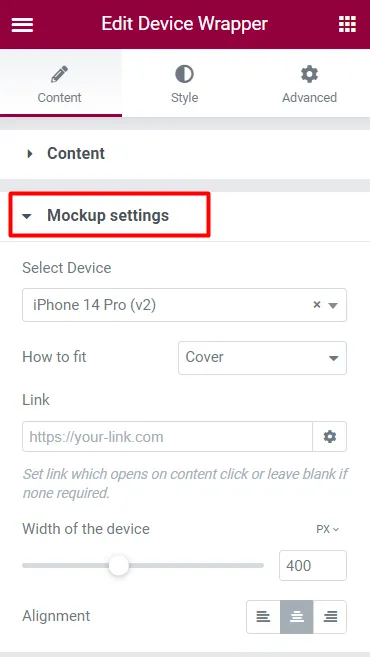Image resolution: width=370 pixels, height=657 pixels.
Task: Set alignment to center
Action: [297, 616]
